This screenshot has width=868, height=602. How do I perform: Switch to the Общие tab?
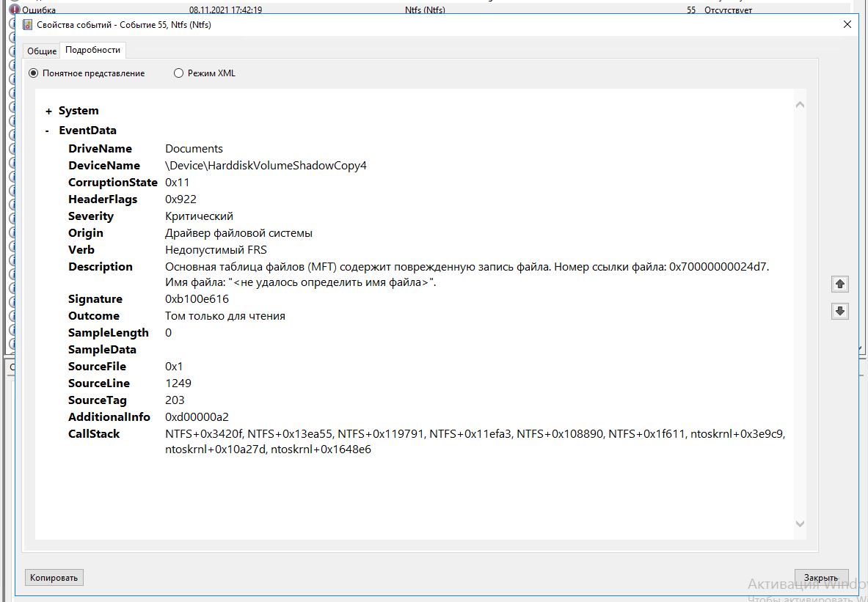pyautogui.click(x=42, y=51)
